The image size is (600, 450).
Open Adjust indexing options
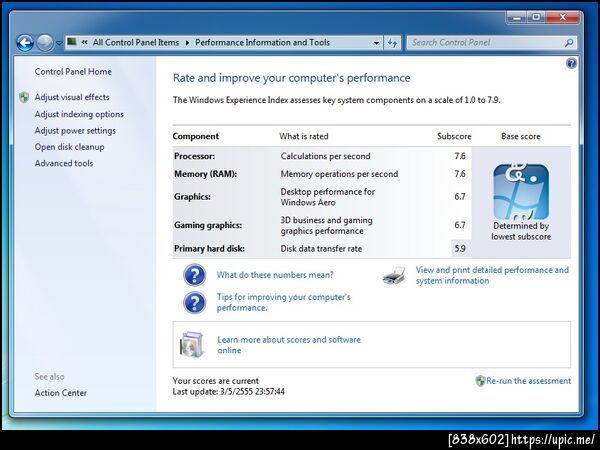[x=79, y=114]
